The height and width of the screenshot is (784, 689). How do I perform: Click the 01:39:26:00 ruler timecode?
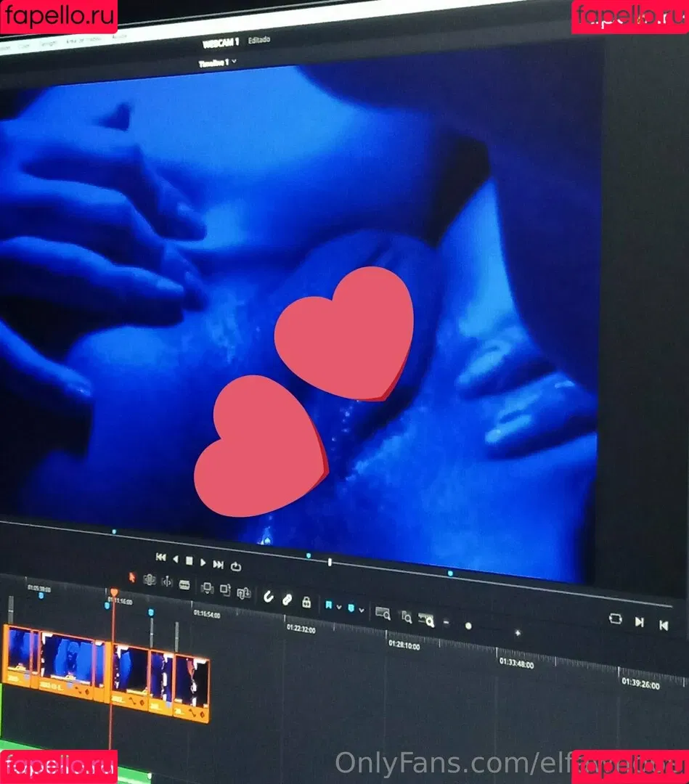[640, 684]
